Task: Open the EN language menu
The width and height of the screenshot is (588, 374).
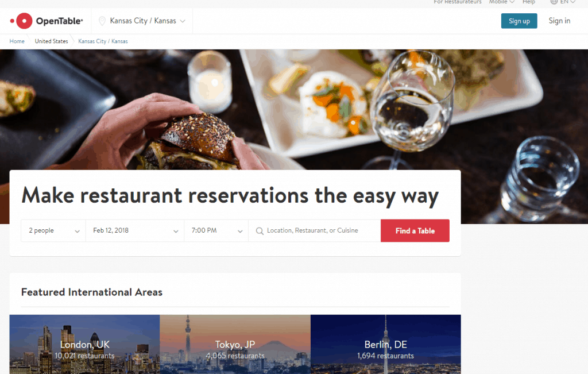Action: point(568,2)
